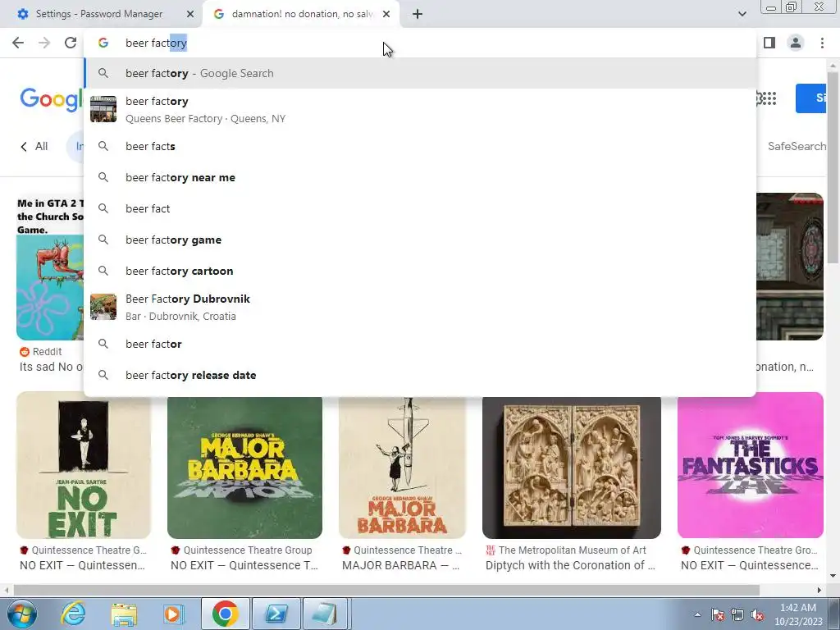The height and width of the screenshot is (630, 840).
Task: Click the Beer Factory Dubrovnik thumbnail image
Action: click(103, 307)
